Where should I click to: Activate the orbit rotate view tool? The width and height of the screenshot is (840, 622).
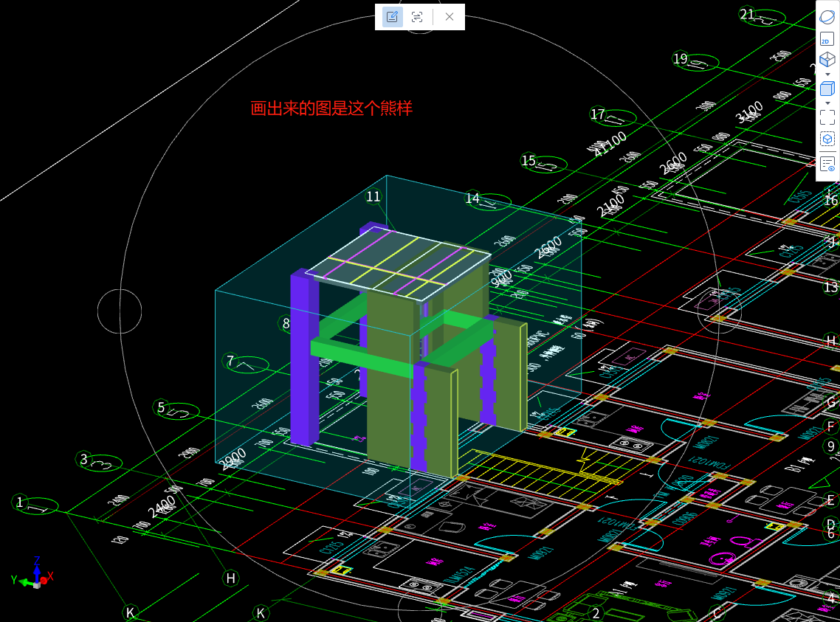(x=827, y=17)
